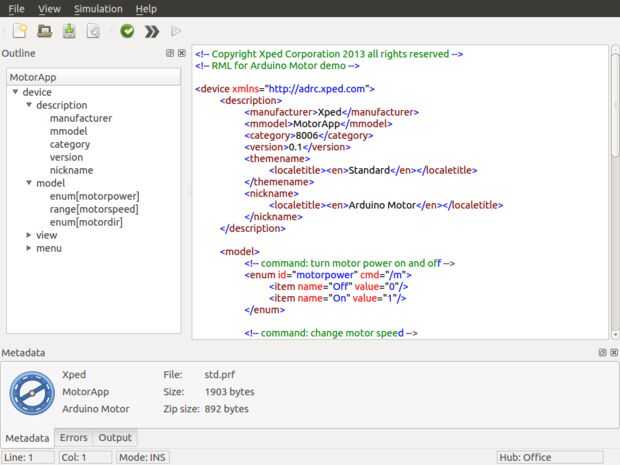Image resolution: width=620 pixels, height=465 pixels.
Task: Select nickname in the outline tree
Action: pos(72,170)
